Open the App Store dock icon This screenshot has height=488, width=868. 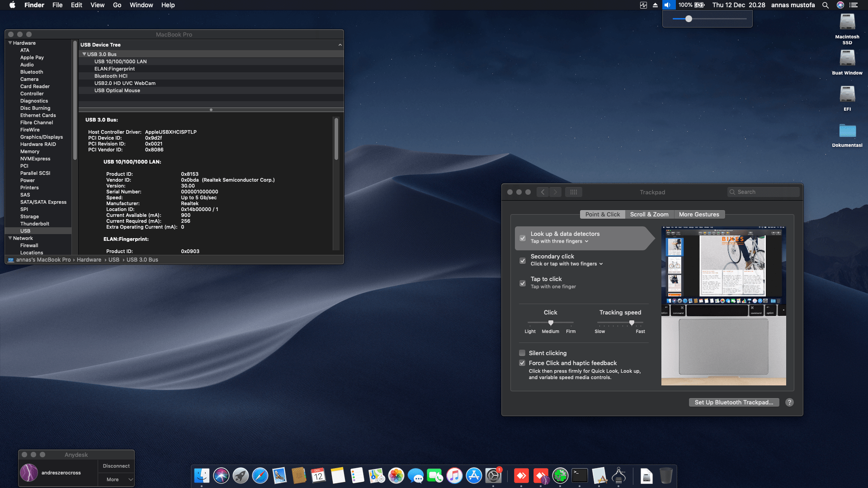pyautogui.click(x=474, y=476)
